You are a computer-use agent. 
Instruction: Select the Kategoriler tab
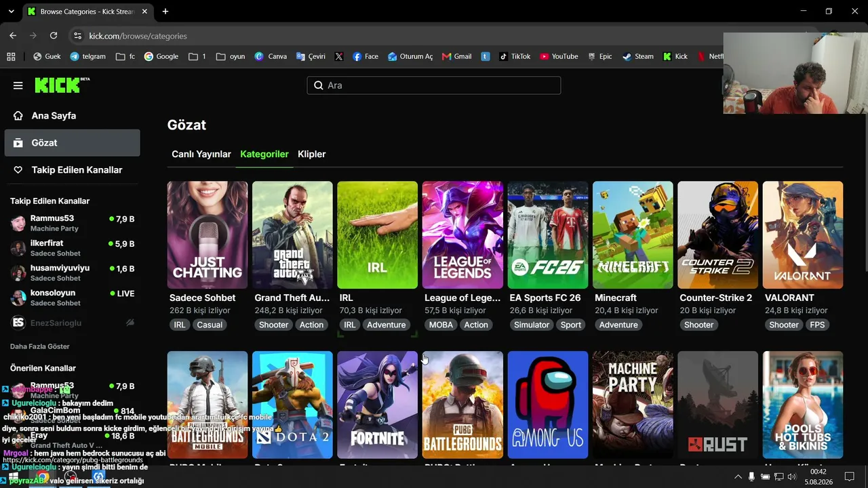tap(264, 154)
